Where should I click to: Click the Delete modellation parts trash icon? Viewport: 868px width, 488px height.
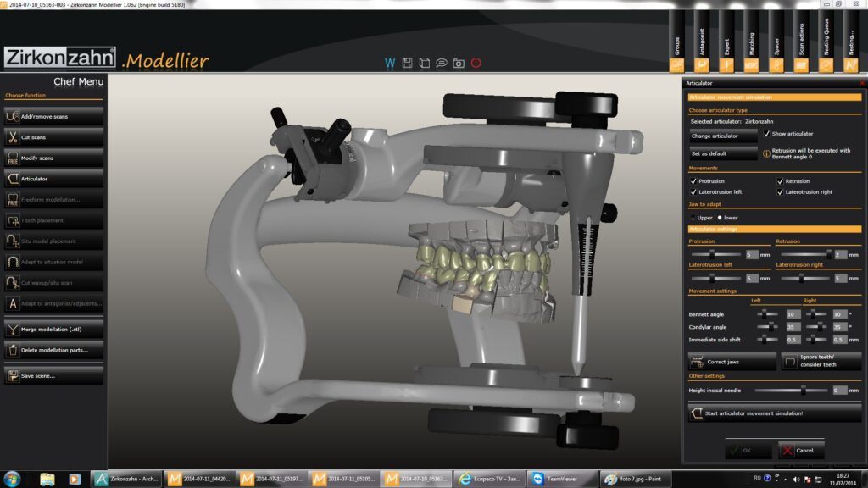coord(13,350)
